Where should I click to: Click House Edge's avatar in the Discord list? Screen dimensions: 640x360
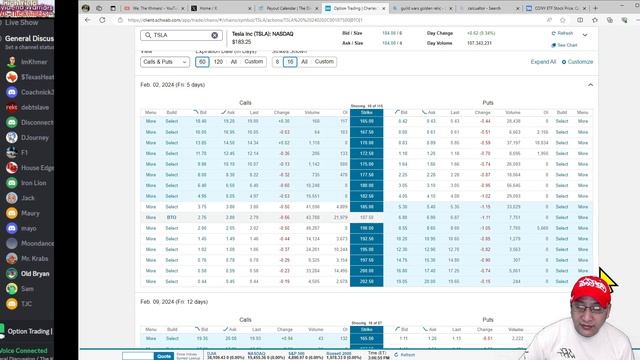tap(12, 167)
